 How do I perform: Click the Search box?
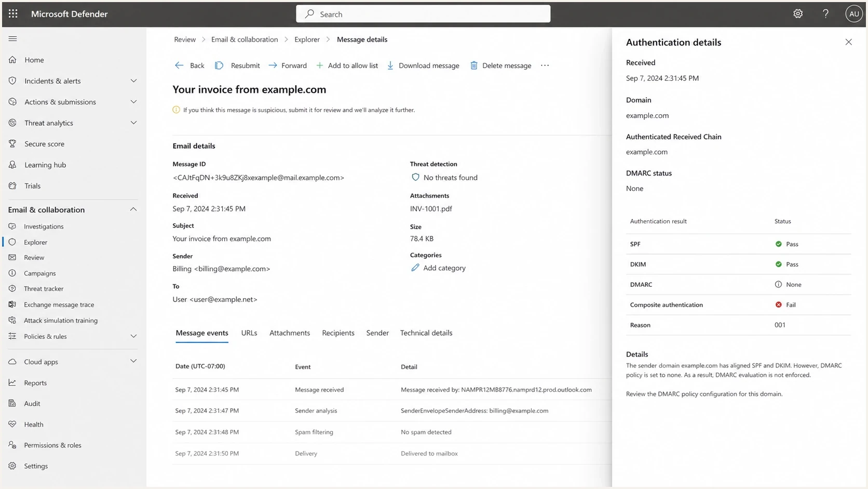(x=423, y=14)
